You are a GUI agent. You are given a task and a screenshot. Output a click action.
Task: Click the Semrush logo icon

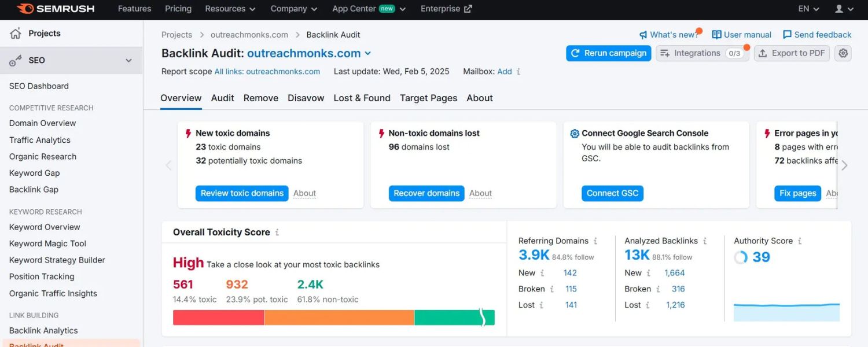point(25,9)
